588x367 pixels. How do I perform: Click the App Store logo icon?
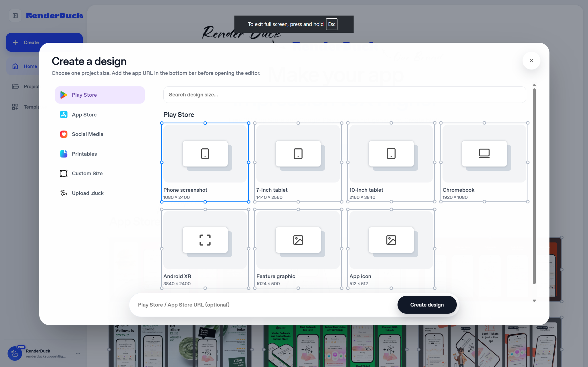(63, 114)
